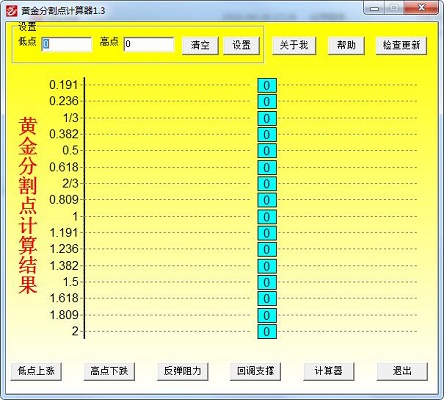Screen dimensions: 444x400
Task: Select the result box for 0.382
Action: 267,135
